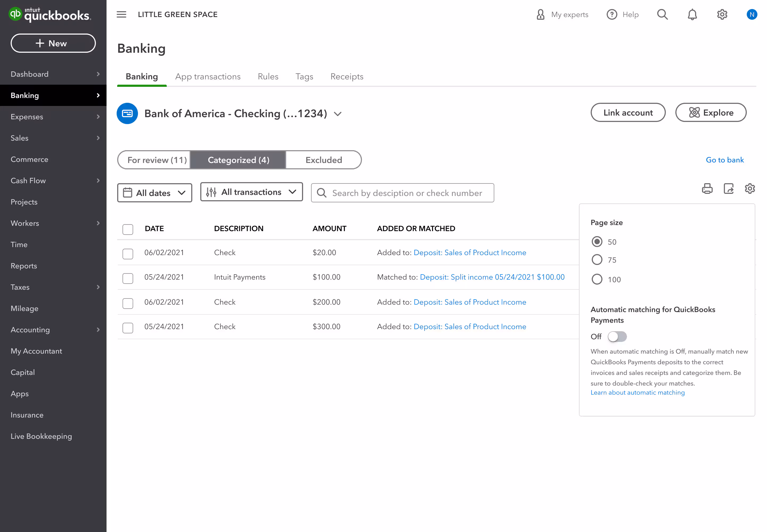Open Deposit link for $200.00 check
The width and height of the screenshot is (767, 532).
pos(470,302)
